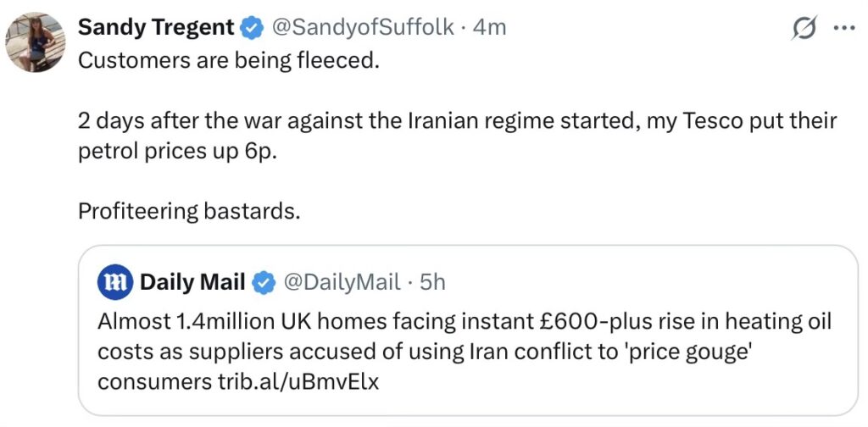Click Daily Mail's blue verified badge
This screenshot has width=868, height=427.
tap(264, 282)
